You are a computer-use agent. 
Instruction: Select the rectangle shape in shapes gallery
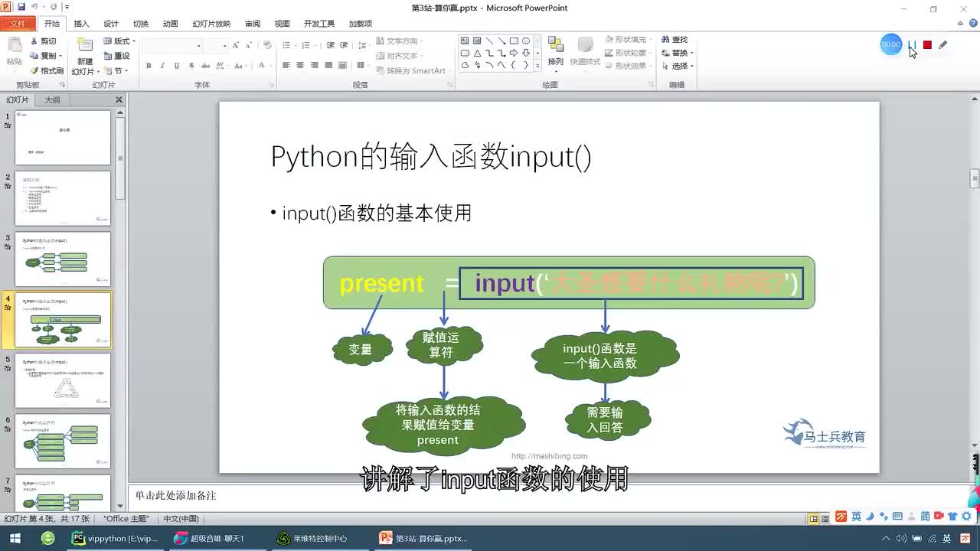pyautogui.click(x=514, y=41)
